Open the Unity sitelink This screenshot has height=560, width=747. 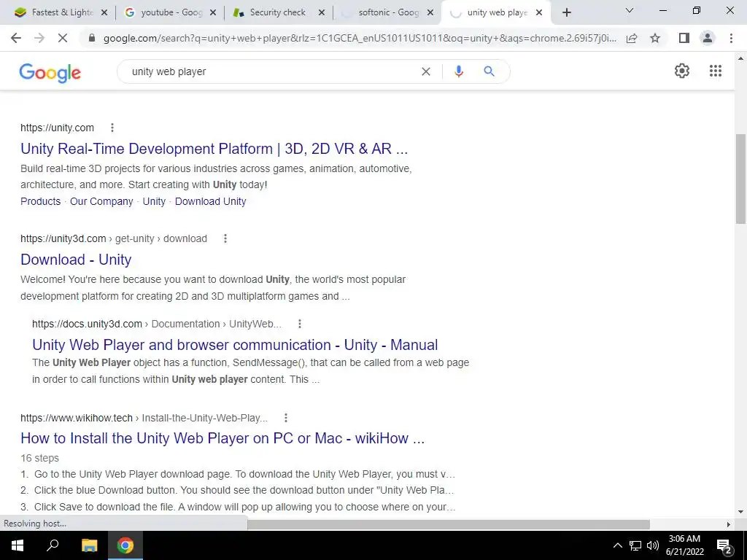[154, 201]
